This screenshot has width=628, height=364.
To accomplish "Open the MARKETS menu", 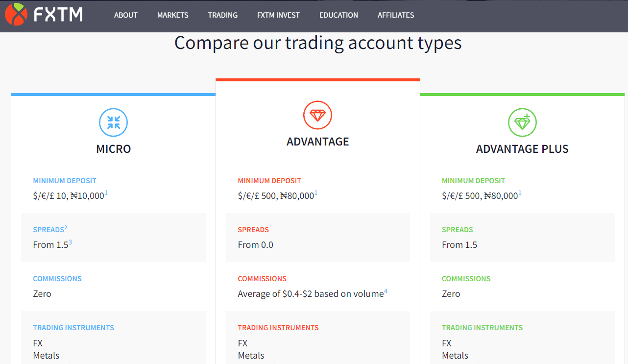I will pyautogui.click(x=172, y=15).
